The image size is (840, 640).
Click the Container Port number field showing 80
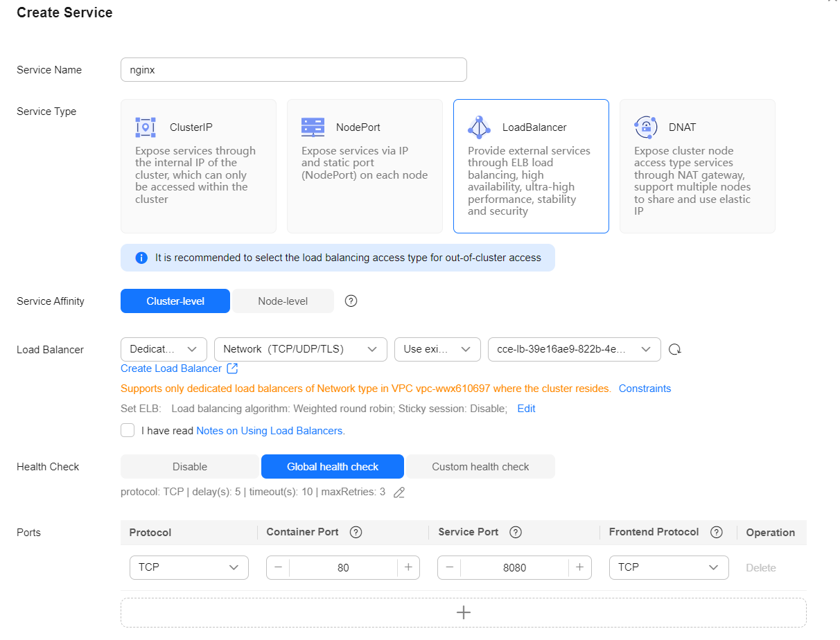343,568
